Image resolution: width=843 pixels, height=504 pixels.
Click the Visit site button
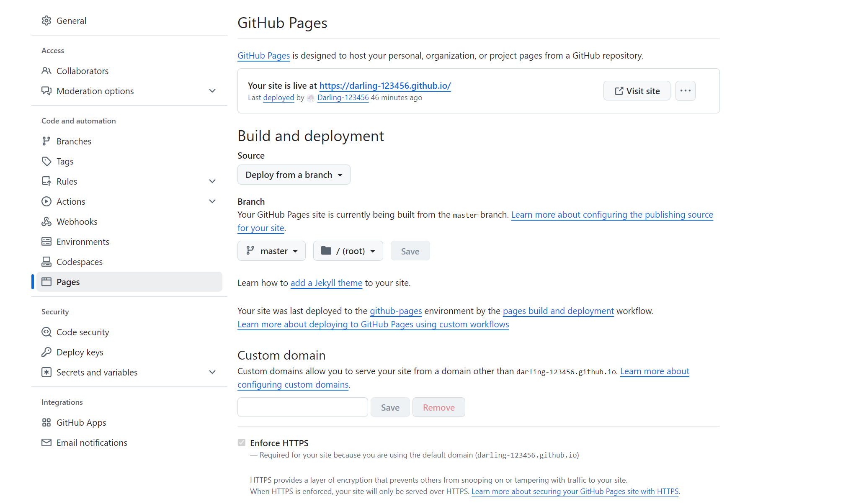tap(637, 91)
